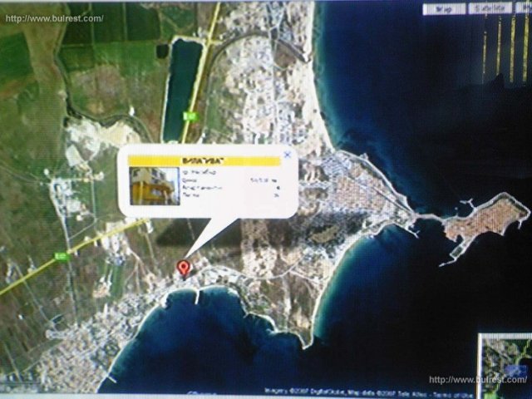Click the road number marker near lake
This screenshot has height=399, width=532.
point(190,117)
